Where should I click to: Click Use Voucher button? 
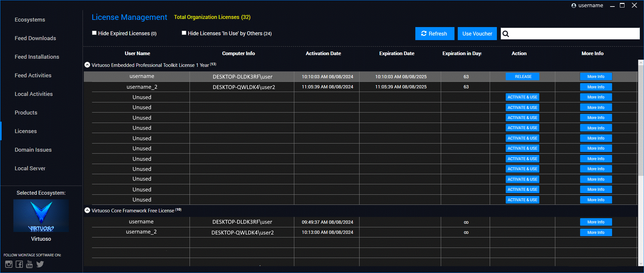(477, 34)
